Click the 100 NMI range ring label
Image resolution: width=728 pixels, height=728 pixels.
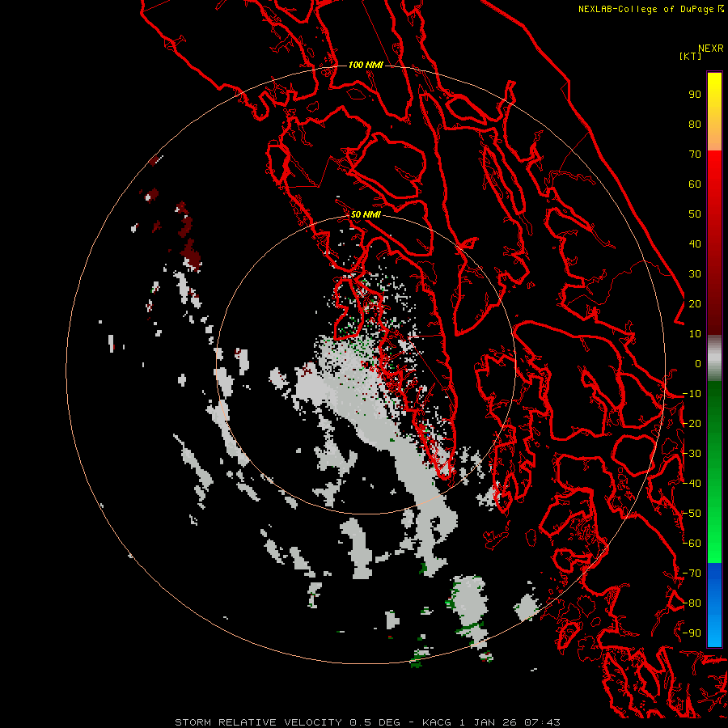pos(366,65)
